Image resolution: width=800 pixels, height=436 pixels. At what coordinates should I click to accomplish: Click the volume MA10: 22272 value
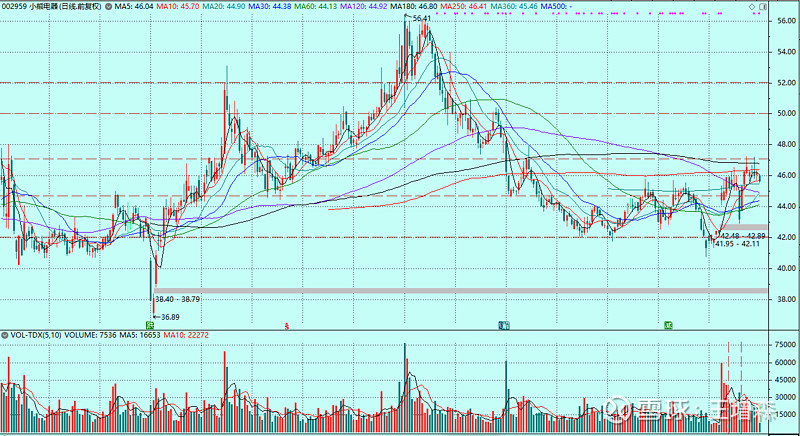185,335
